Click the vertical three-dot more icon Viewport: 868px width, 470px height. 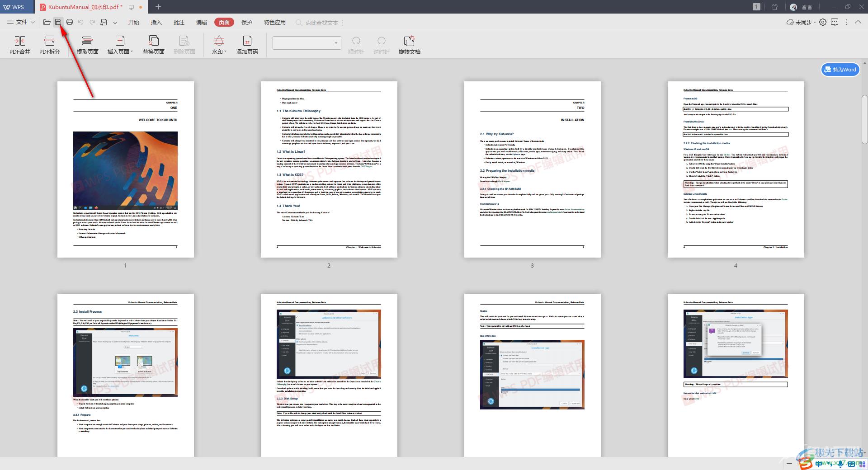(x=846, y=22)
